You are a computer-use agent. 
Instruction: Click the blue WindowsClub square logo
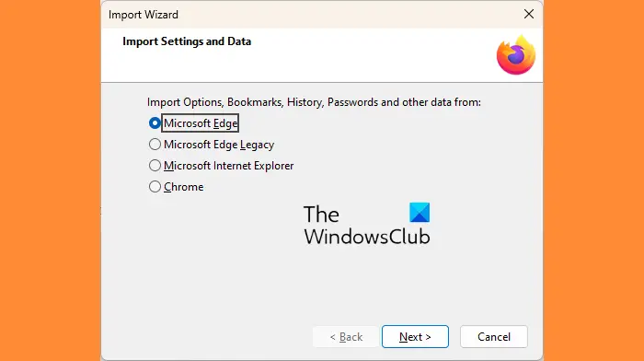tap(420, 212)
